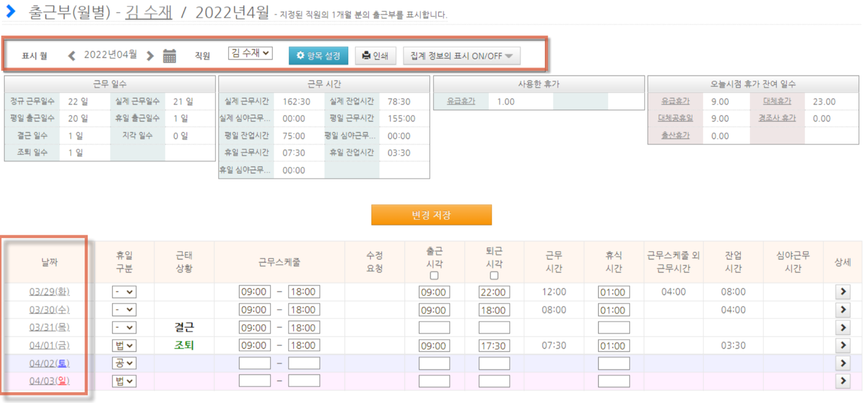The width and height of the screenshot is (868, 403).
Task: Click the 인쇄 print button
Action: 375,56
